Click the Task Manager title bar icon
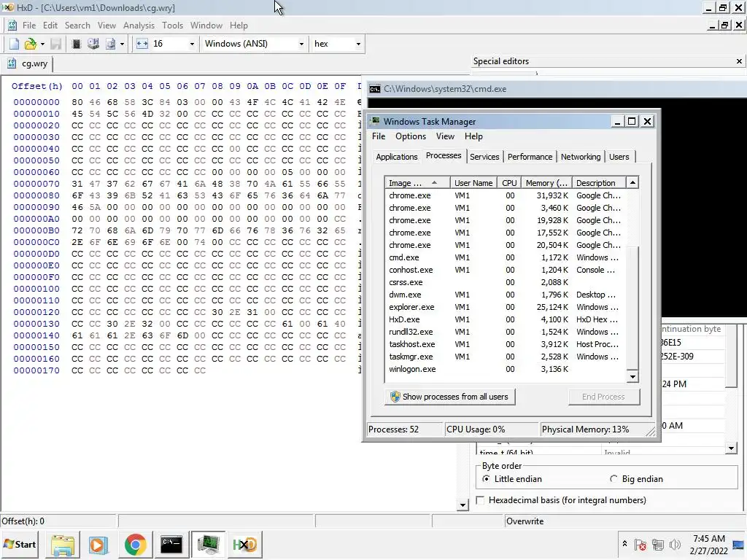747x560 pixels. 376,121
